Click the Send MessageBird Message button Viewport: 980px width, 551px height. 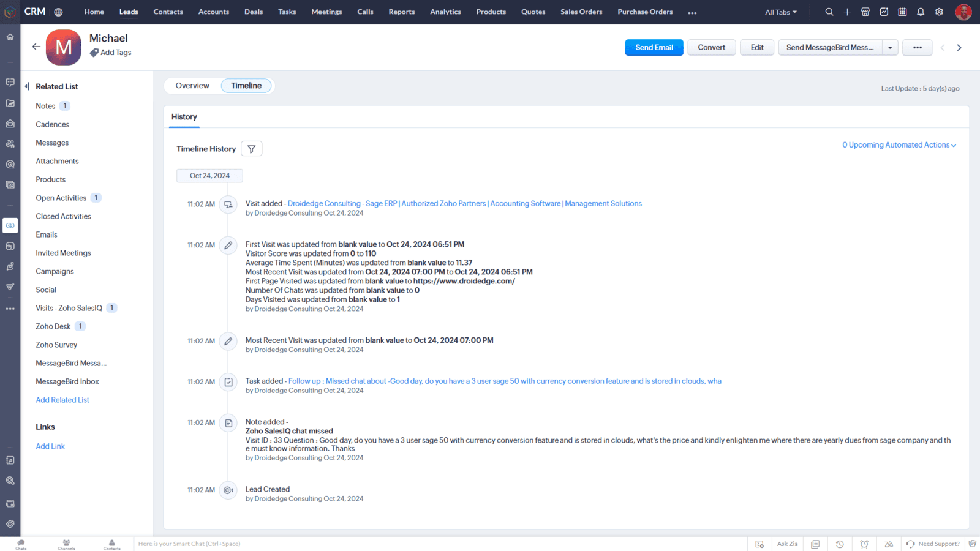[830, 47]
